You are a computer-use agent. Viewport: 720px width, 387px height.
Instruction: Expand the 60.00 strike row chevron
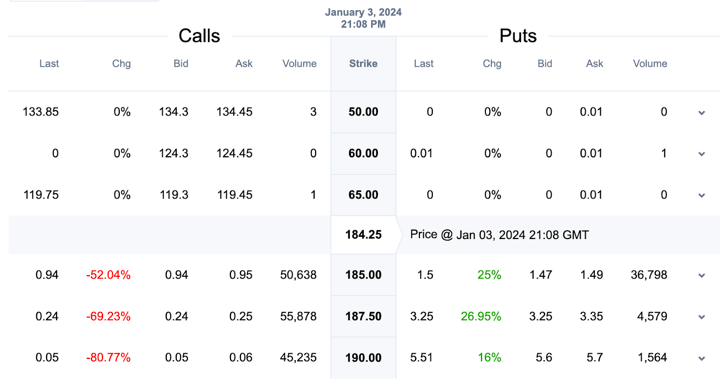[x=701, y=154]
